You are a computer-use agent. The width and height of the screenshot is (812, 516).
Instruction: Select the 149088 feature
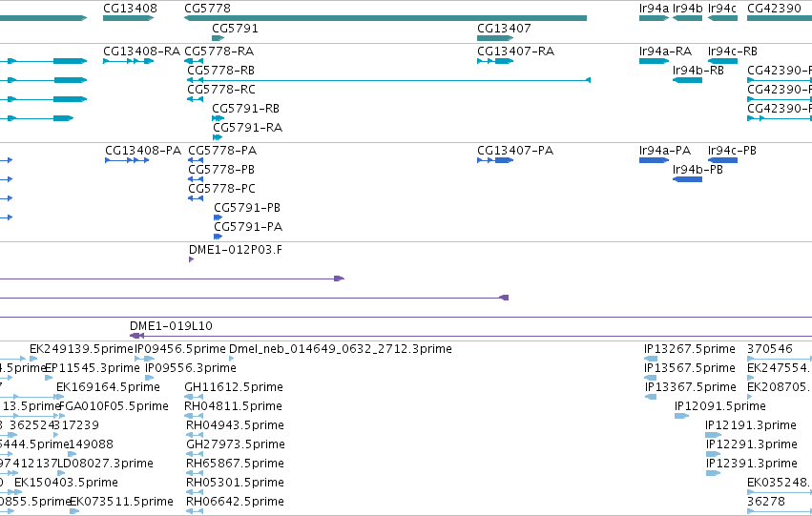click(x=72, y=454)
